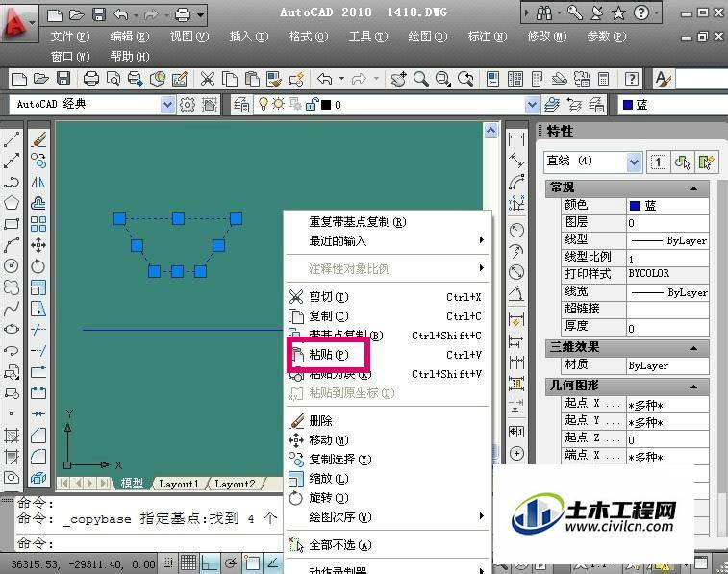
Task: Click the Plot printer icon in standard toolbar
Action: (x=91, y=79)
